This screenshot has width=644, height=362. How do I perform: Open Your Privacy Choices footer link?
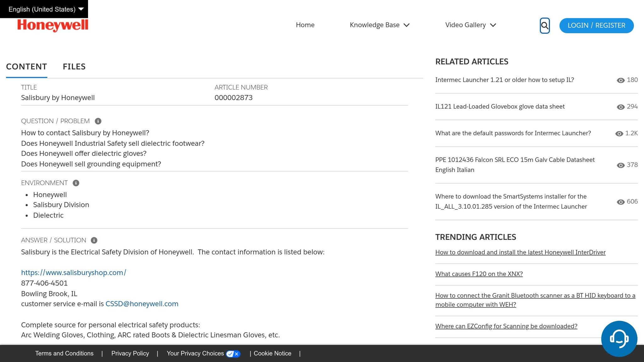(195, 354)
